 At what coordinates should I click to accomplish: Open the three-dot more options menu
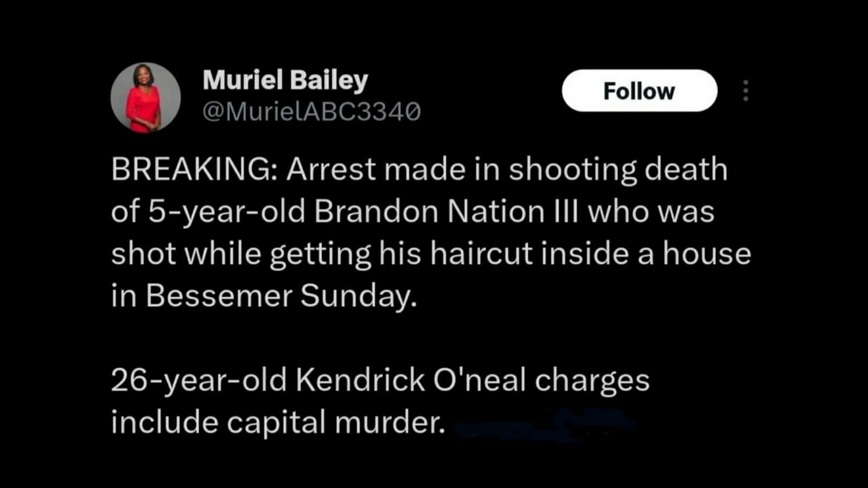[746, 91]
